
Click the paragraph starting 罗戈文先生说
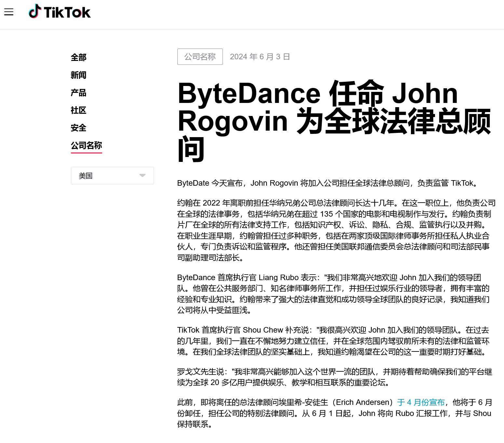335,377
